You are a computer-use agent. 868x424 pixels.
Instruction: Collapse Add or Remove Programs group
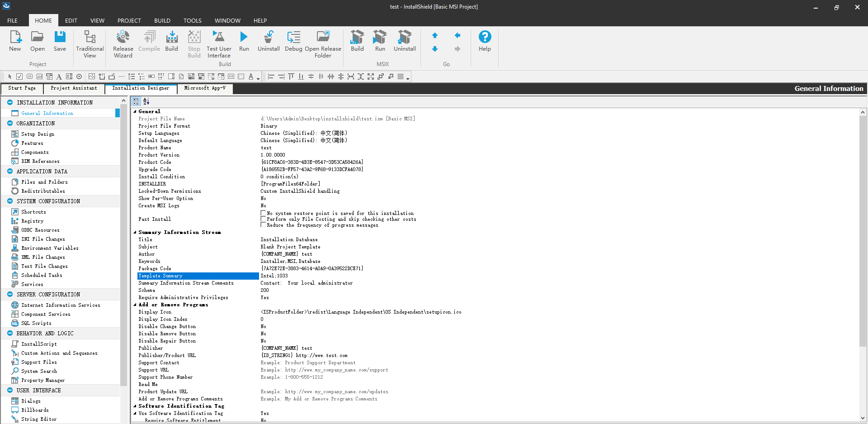[135, 305]
